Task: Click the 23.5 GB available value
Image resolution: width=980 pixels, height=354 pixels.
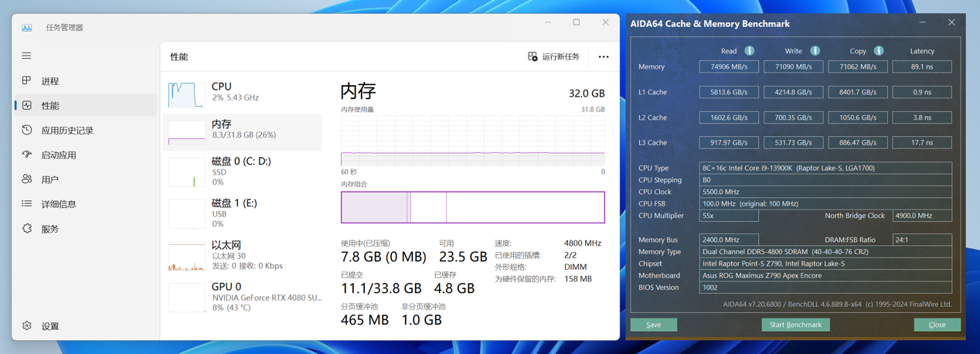Action: (462, 257)
